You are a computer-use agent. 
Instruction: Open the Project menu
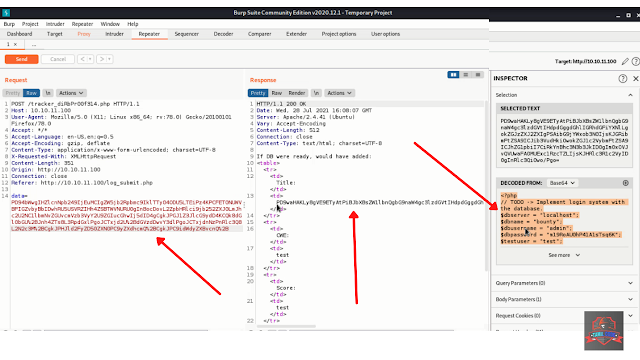[x=30, y=24]
